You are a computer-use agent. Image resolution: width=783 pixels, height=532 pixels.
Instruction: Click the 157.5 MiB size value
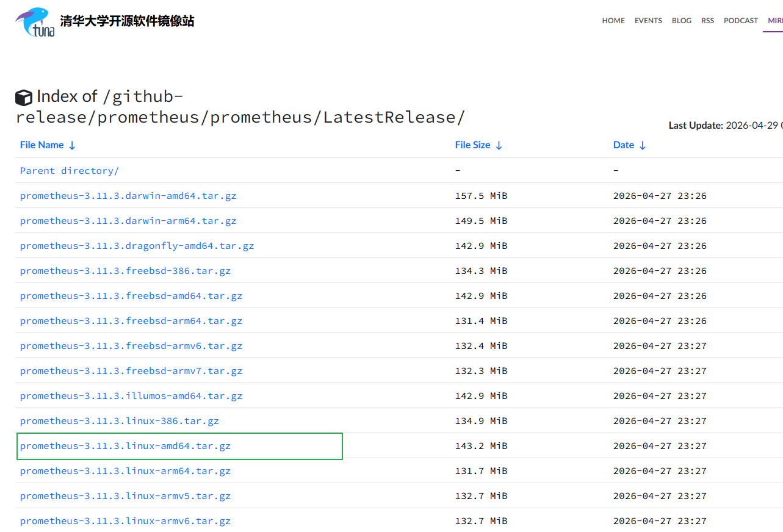pos(481,196)
